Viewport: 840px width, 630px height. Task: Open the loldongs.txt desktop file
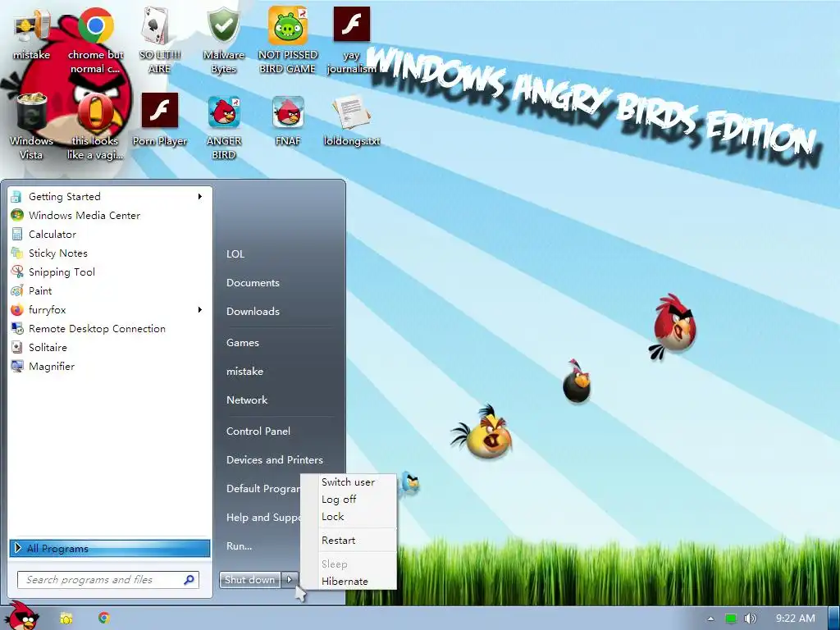click(351, 120)
